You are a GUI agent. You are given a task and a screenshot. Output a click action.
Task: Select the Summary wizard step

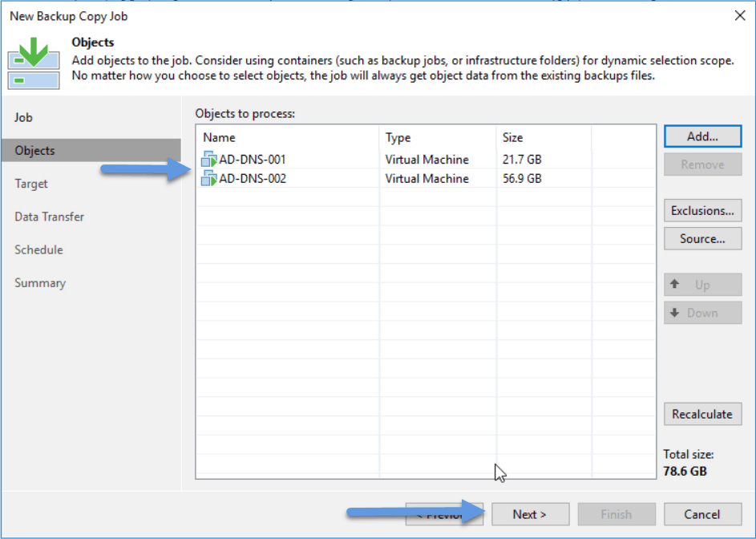40,283
